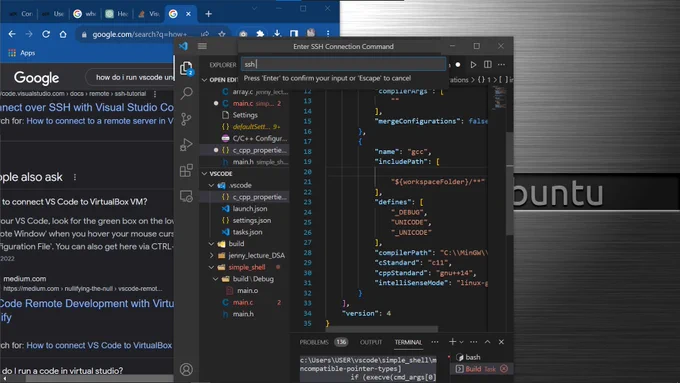This screenshot has height=383, width=680.
Task: Go forward in Chrome
Action: click(29, 34)
